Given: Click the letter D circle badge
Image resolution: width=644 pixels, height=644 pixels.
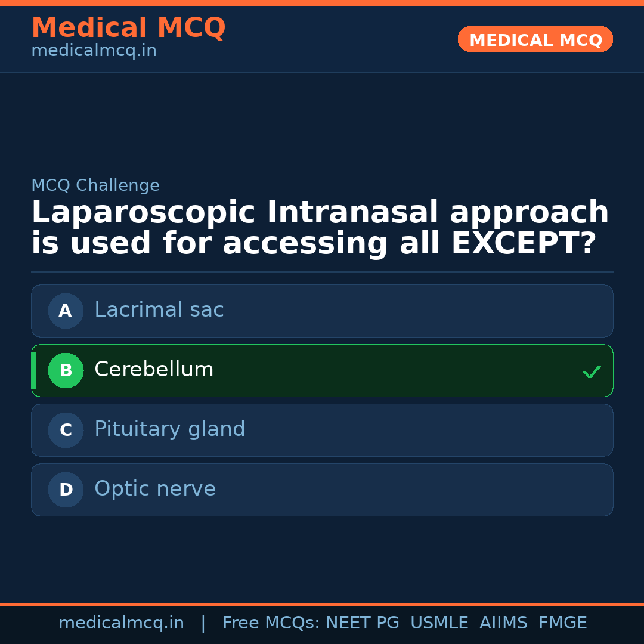Looking at the screenshot, I should point(66,490).
